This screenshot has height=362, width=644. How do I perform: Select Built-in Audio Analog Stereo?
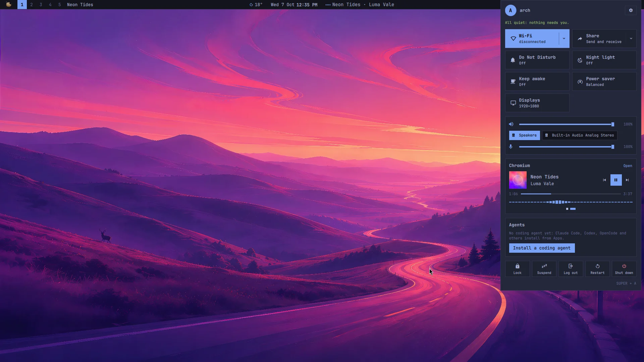[580, 135]
